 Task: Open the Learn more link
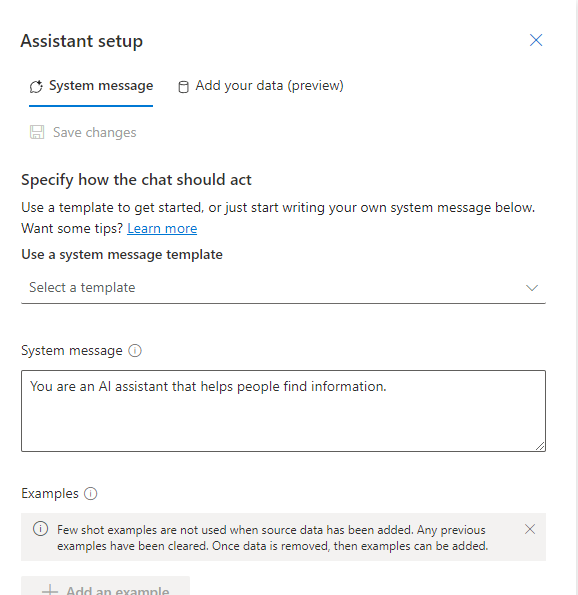162,228
